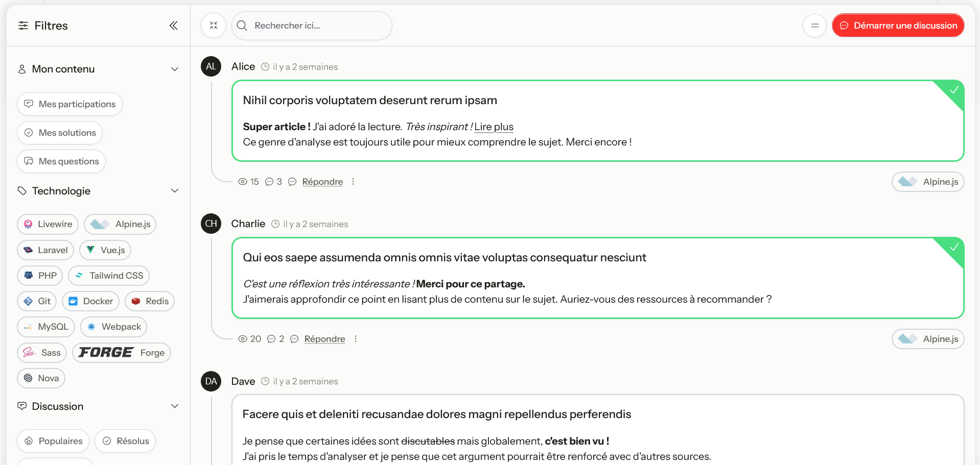This screenshot has width=980, height=465.
Task: Click the equals-sign round button
Action: 814,26
